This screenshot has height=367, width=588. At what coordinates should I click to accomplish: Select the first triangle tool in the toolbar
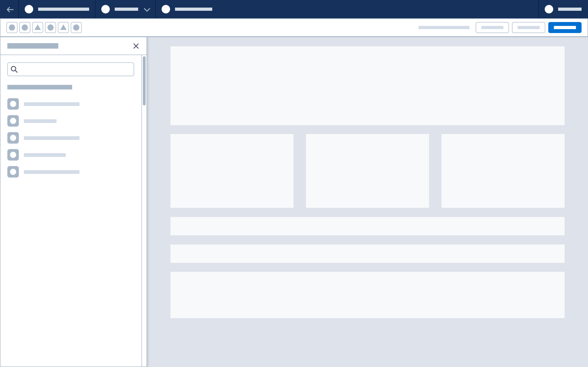[38, 28]
